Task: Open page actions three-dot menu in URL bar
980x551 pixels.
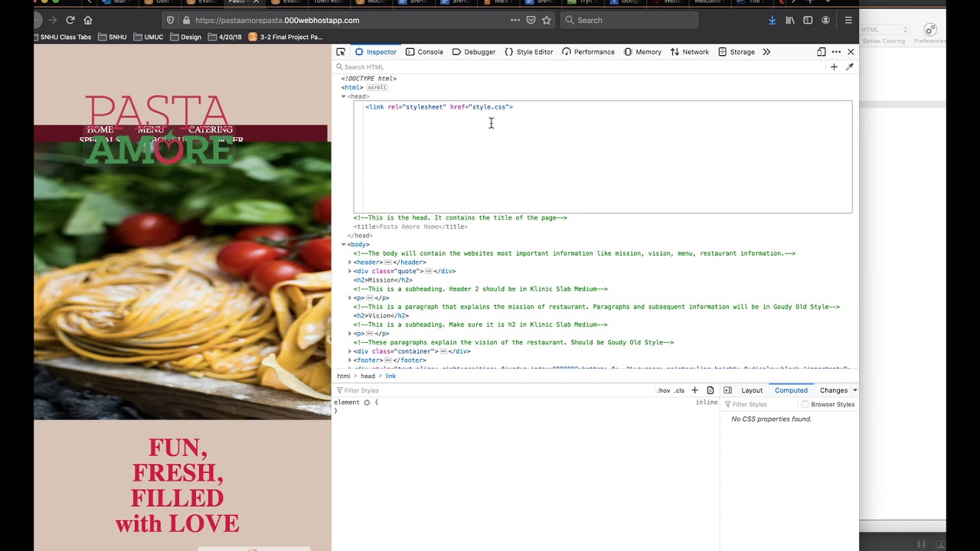Action: [514, 21]
